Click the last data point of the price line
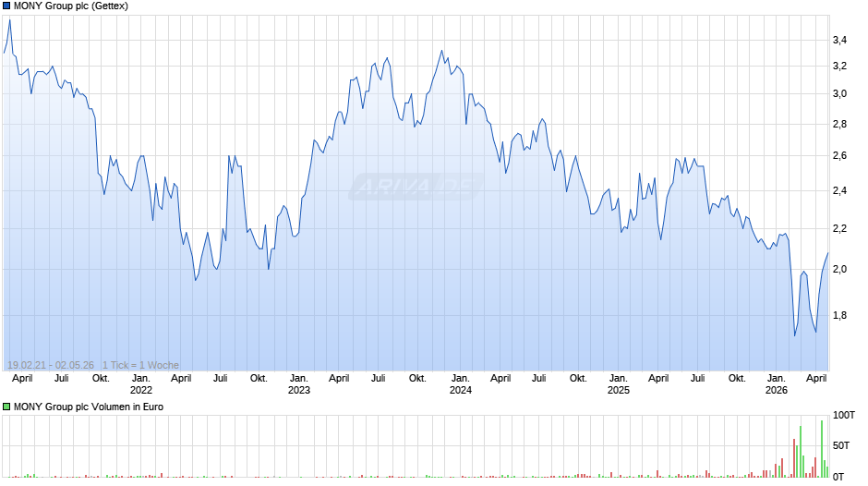868x486 pixels. pyautogui.click(x=828, y=253)
